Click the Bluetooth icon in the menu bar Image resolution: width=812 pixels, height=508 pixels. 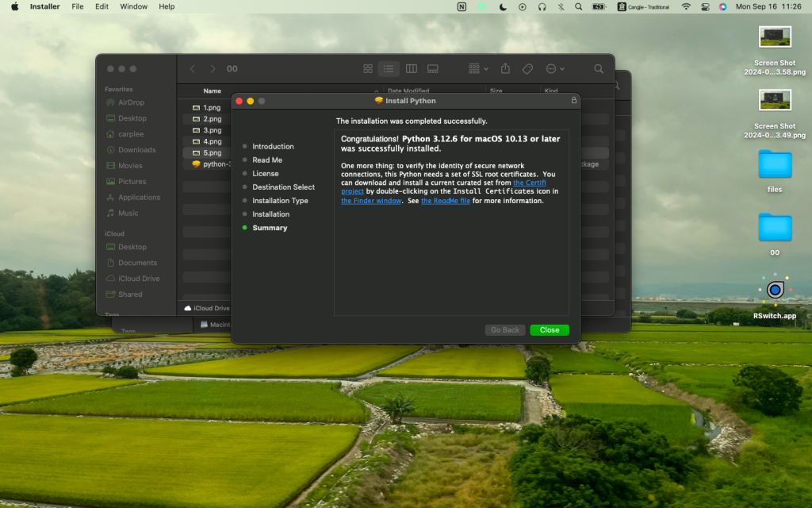[x=561, y=6]
